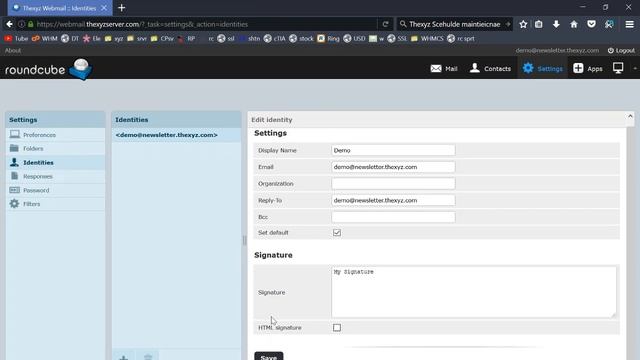Open the Mail section
The width and height of the screenshot is (640, 360).
tap(444, 69)
